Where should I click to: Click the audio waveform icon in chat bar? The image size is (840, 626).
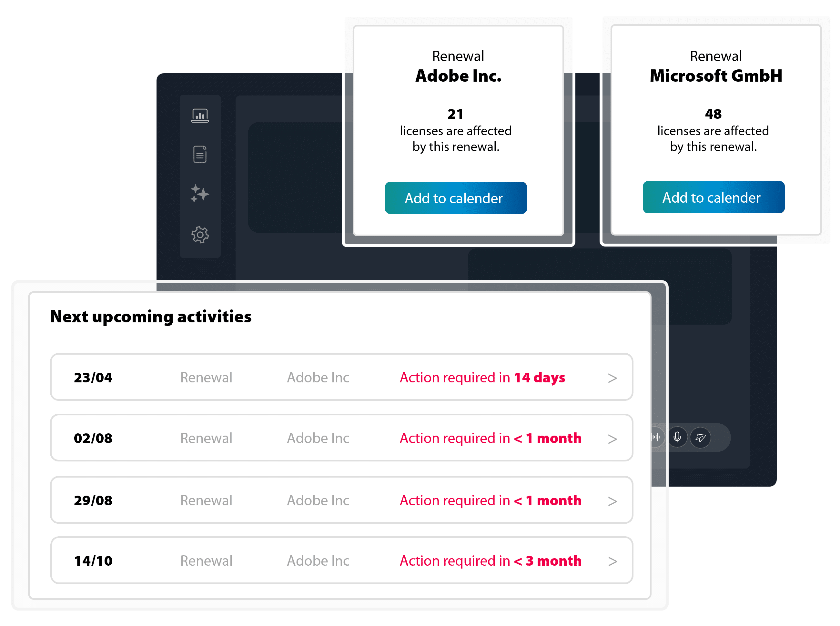657,437
